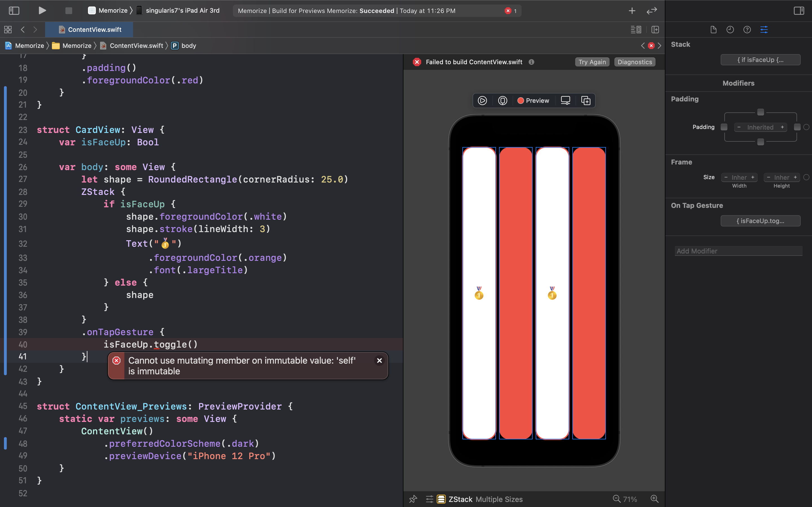Click the Try Again button
812x507 pixels.
[592, 62]
